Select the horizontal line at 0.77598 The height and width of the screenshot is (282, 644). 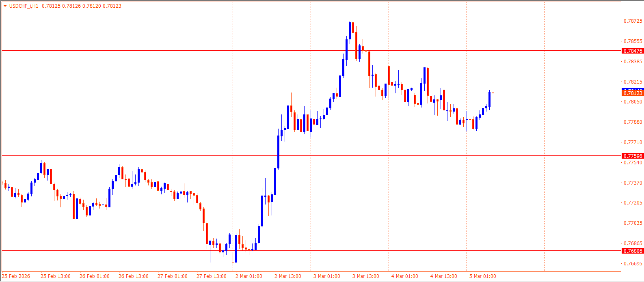click(x=311, y=156)
